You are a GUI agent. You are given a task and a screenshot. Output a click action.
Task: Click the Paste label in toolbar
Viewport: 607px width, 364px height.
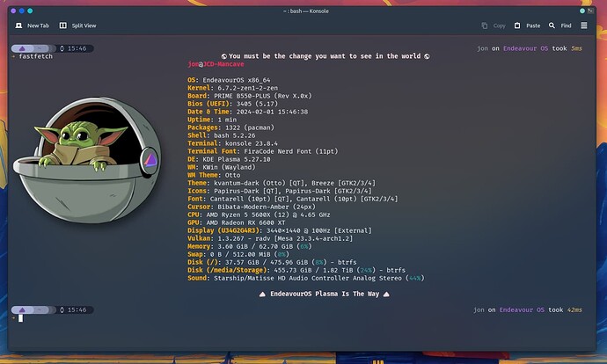click(533, 25)
